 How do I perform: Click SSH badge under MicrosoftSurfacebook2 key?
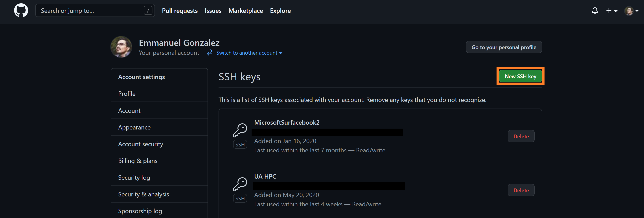point(240,144)
